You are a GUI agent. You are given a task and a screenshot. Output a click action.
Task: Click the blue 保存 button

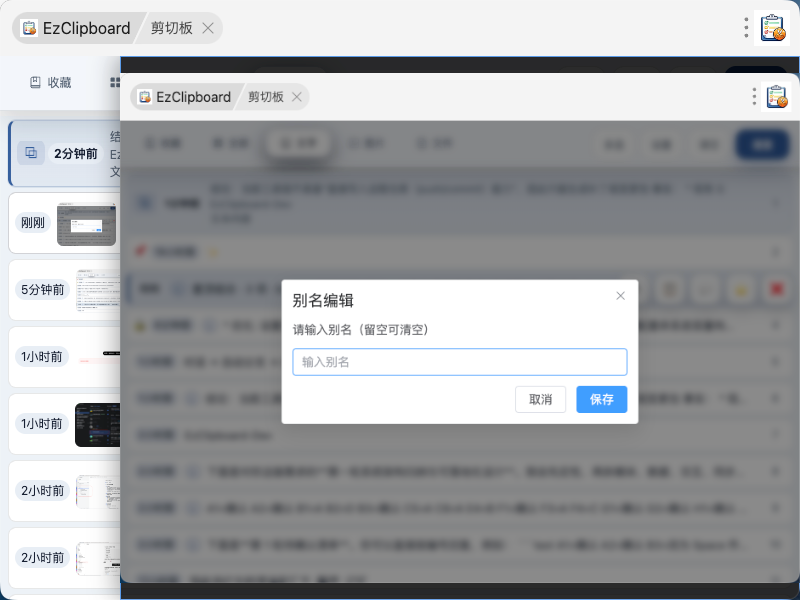(x=602, y=399)
